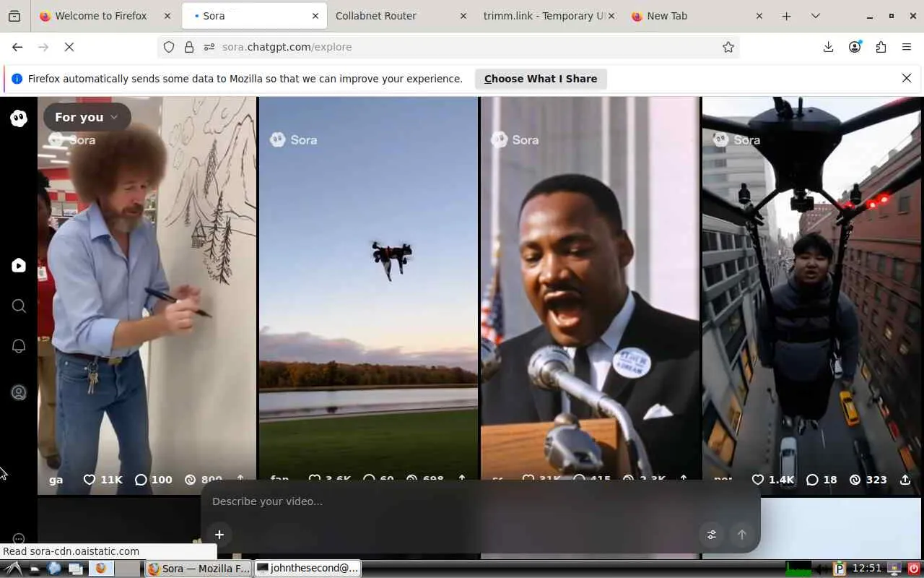Open the drone carrying a person video

(x=811, y=295)
